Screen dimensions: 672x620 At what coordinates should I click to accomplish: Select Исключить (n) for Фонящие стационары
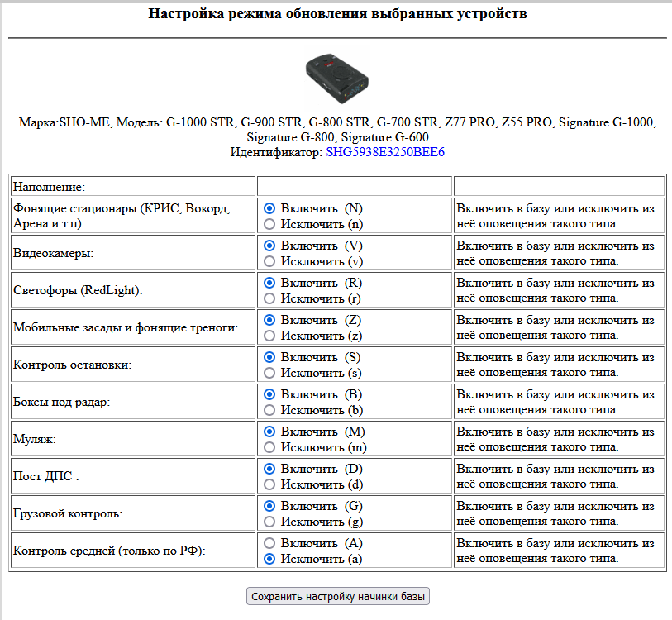click(x=269, y=224)
